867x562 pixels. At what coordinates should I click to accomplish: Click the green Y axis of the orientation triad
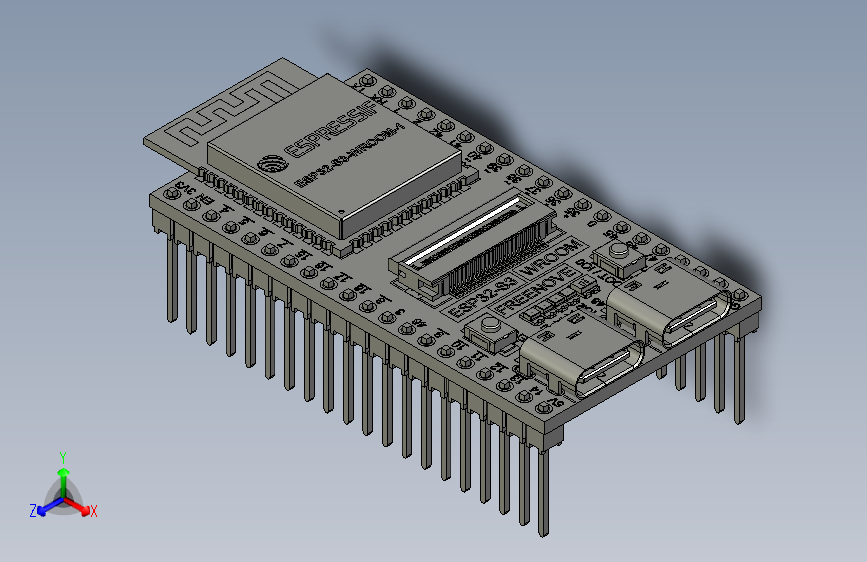(x=64, y=480)
